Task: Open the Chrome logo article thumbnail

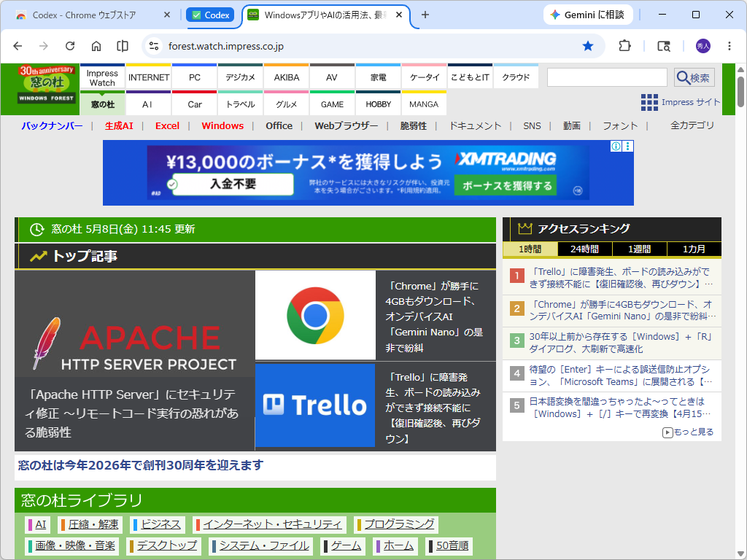Action: pos(315,315)
